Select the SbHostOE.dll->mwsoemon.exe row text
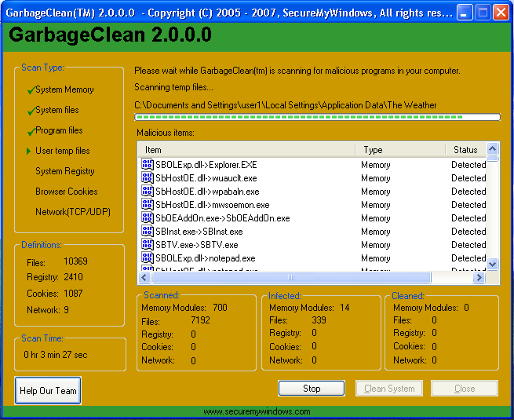Viewport: 514px width, 420px height. [213, 205]
